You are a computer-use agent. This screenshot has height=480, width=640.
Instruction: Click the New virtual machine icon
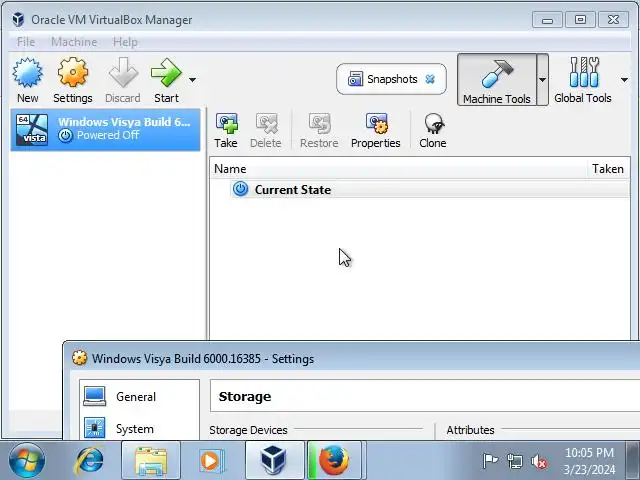point(27,73)
